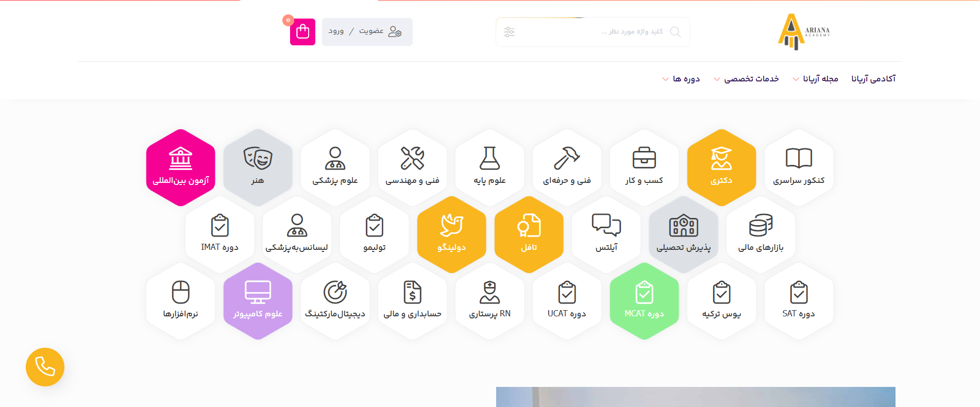
Task: Click the orange phone call button
Action: 45,367
